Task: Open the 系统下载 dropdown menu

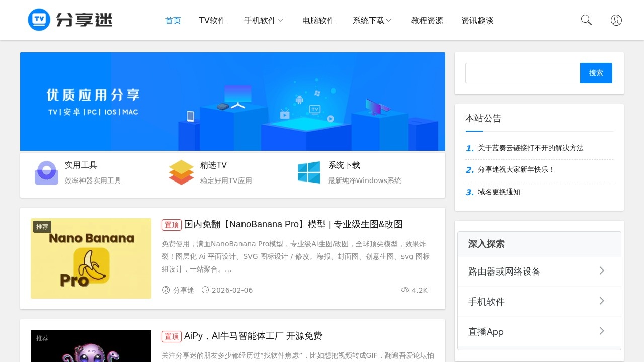Action: click(x=372, y=20)
